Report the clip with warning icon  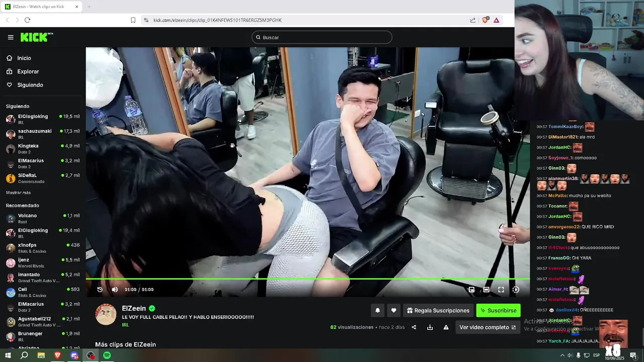click(x=446, y=327)
